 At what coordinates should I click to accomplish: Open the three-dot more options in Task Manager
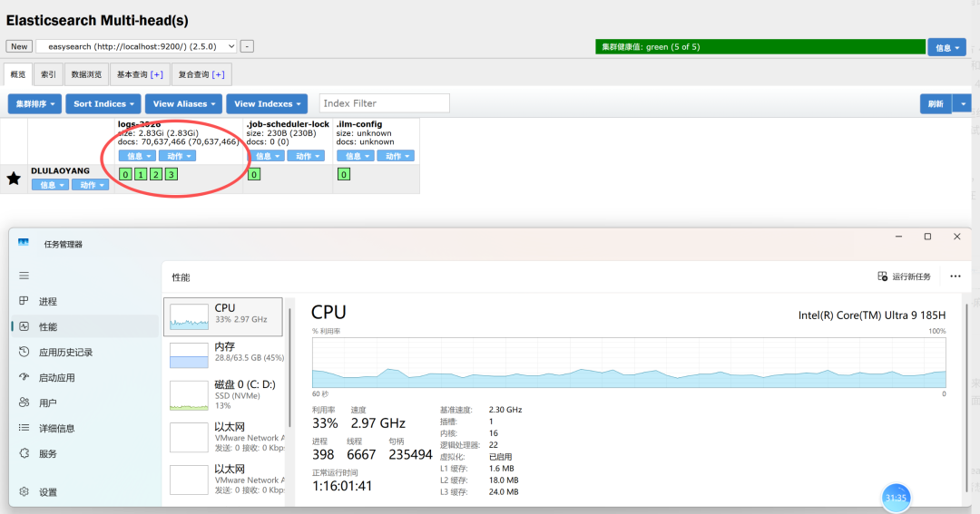[x=955, y=276]
